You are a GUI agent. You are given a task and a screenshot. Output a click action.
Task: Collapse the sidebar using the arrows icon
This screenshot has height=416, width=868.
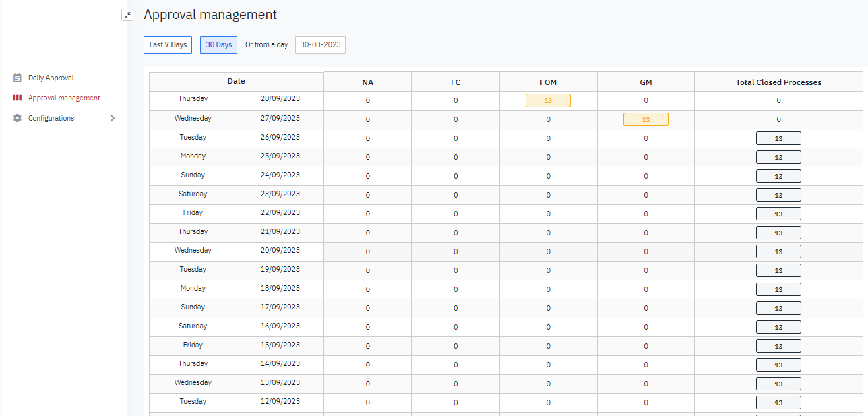coord(127,14)
